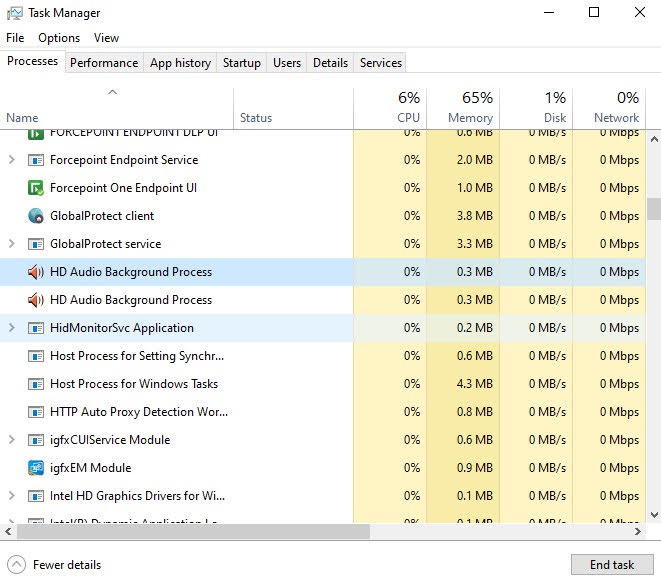Sort by the Disk column header
Screen dimensions: 661x586
coord(536,108)
